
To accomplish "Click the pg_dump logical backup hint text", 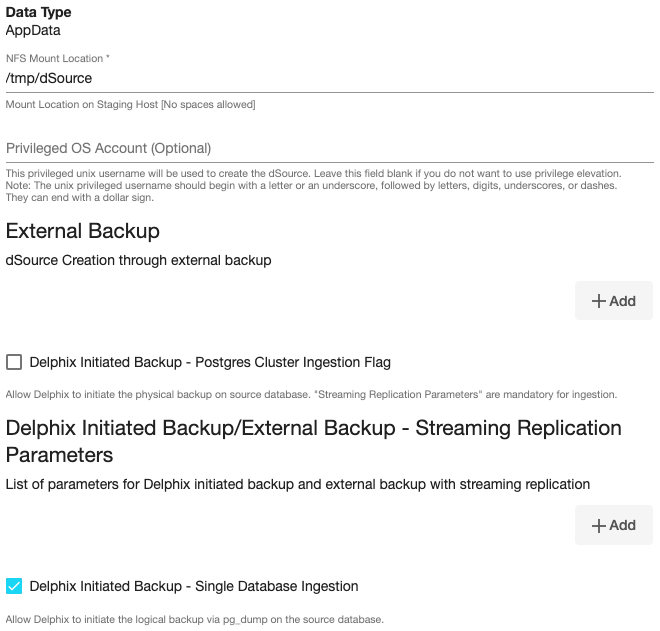I will (194, 619).
